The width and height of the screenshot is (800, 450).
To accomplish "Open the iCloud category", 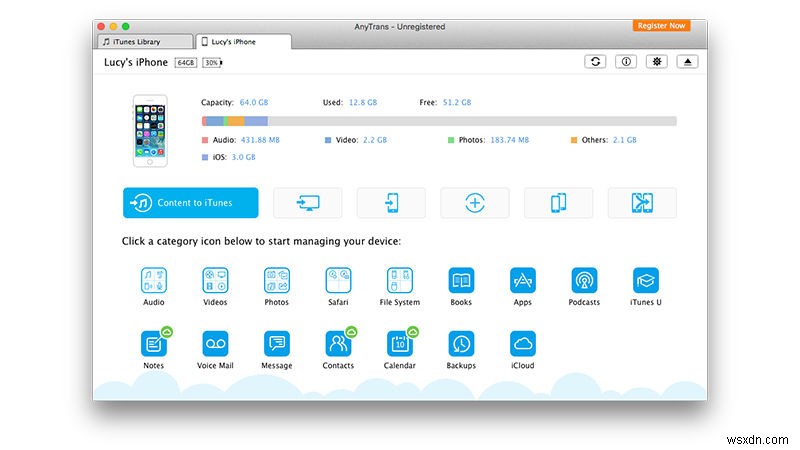I will click(523, 343).
